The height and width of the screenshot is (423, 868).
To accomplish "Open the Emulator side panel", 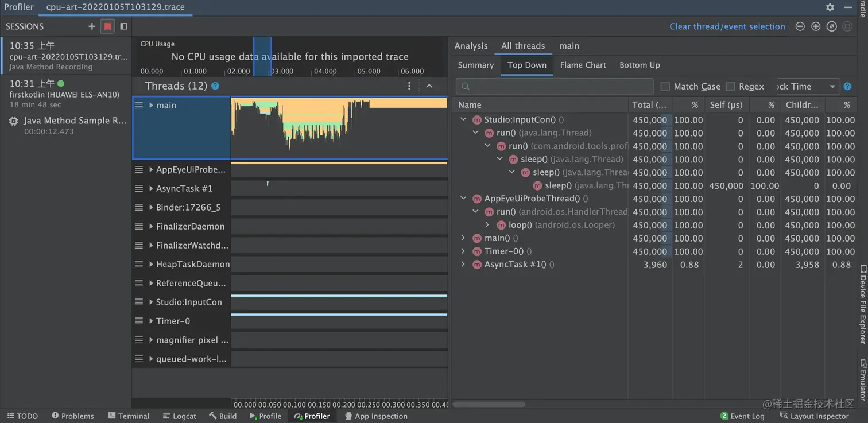I will tap(862, 379).
